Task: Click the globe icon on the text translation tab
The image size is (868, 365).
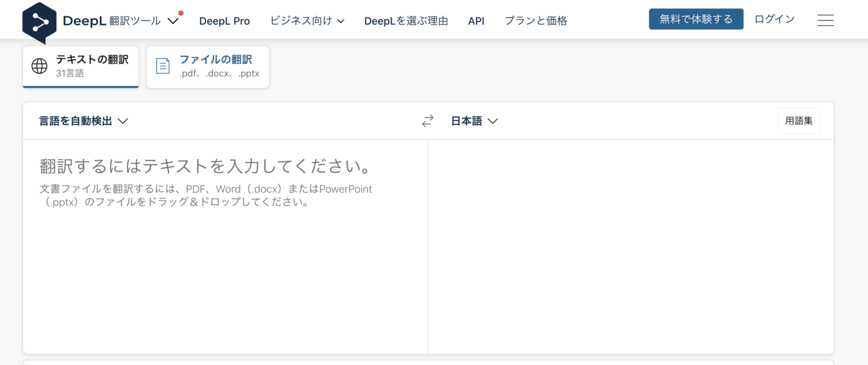Action: pyautogui.click(x=38, y=66)
